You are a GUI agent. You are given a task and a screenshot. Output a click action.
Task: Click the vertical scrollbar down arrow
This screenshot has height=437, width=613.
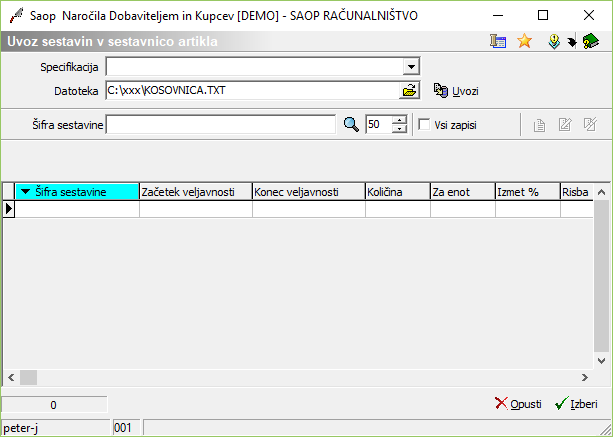[x=602, y=361]
